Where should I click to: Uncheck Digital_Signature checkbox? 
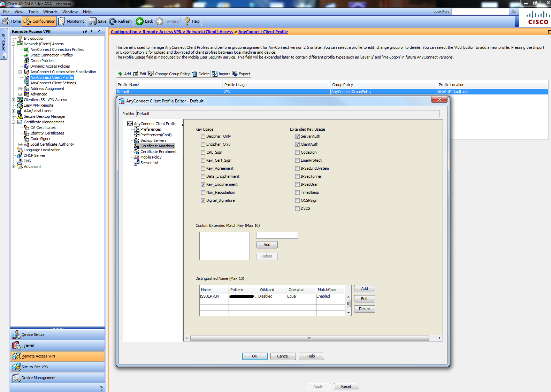pyautogui.click(x=203, y=201)
